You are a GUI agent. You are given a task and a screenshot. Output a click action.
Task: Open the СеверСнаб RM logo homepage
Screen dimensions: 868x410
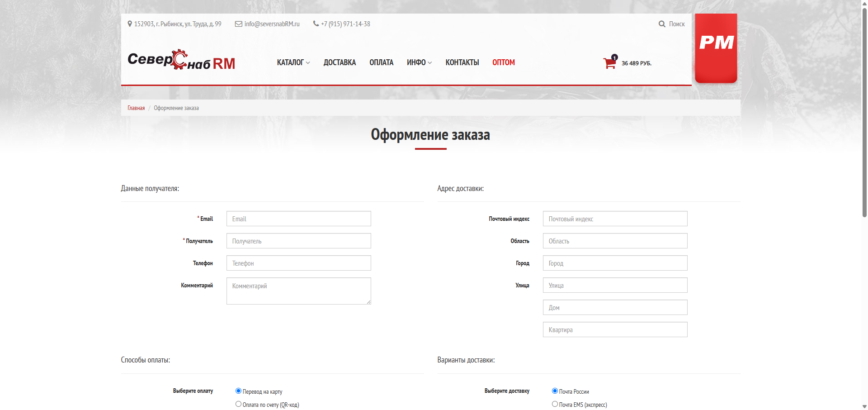181,60
